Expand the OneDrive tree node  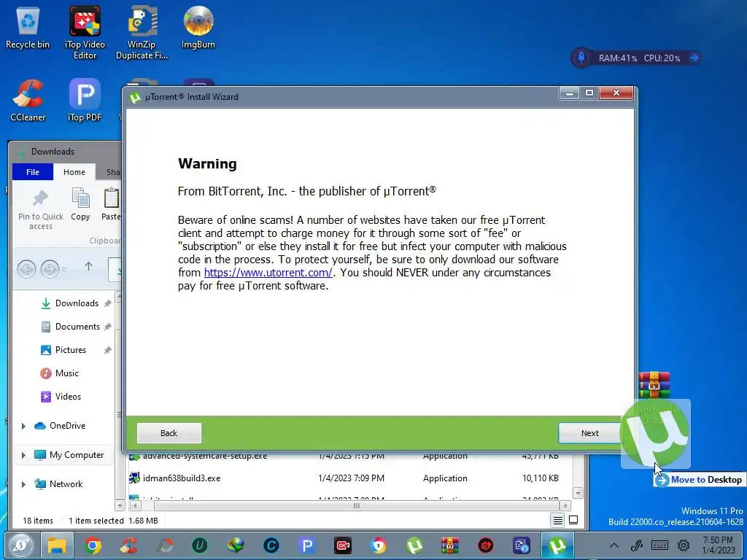click(23, 426)
